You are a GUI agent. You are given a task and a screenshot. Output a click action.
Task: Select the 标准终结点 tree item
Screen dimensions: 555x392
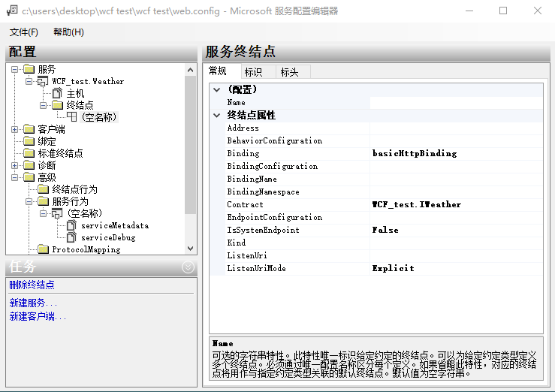click(60, 153)
